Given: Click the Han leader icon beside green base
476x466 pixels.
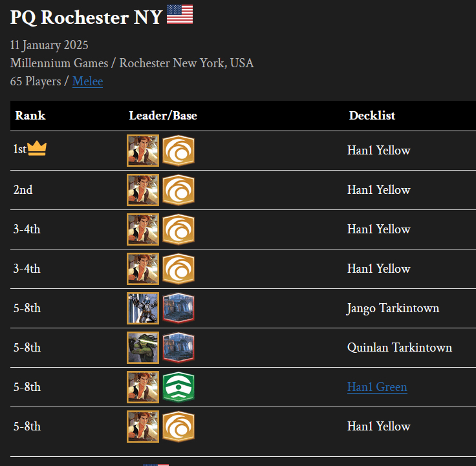Looking at the screenshot, I should pos(143,387).
